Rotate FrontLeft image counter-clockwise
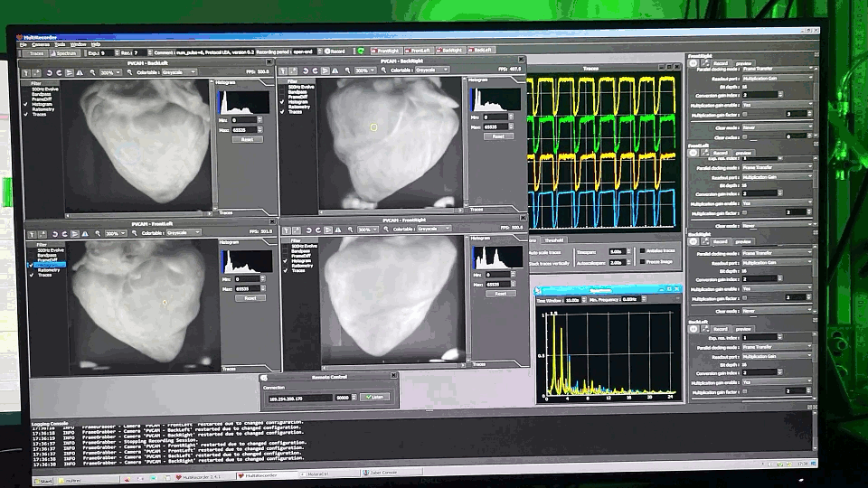The width and height of the screenshot is (868, 488). click(55, 235)
